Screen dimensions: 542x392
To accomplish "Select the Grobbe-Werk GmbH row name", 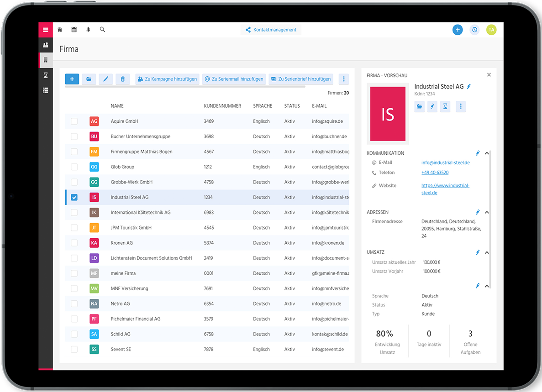I will (x=132, y=182).
